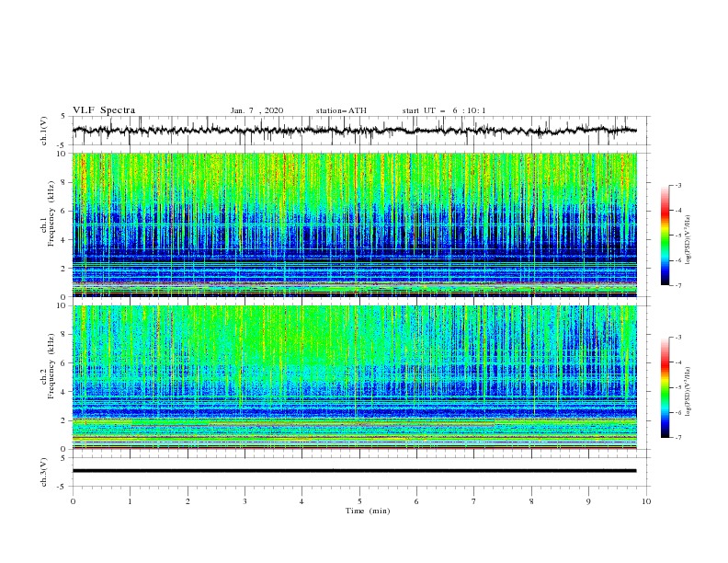
Task: Click the ch.2 PSD color scale bar
Action: (x=665, y=387)
